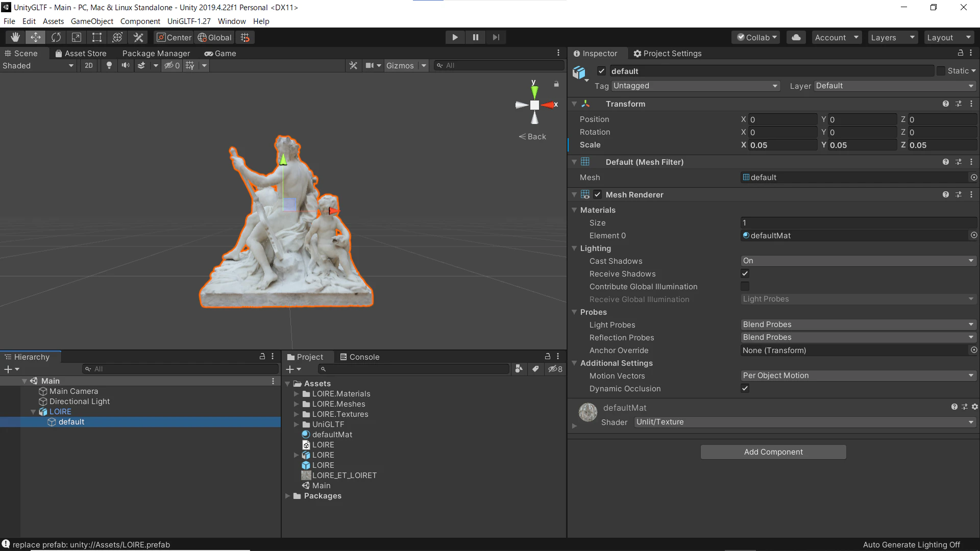
Task: Toggle the default object active checkbox
Action: tap(602, 71)
